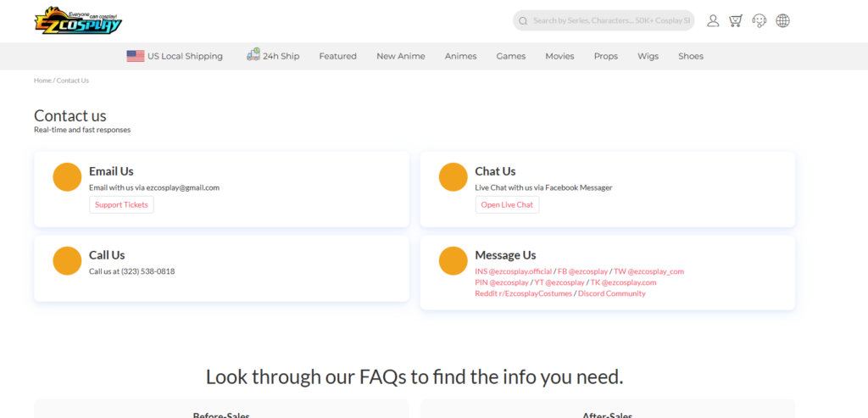Click the Call Us heading
This screenshot has width=868, height=418.
[107, 254]
